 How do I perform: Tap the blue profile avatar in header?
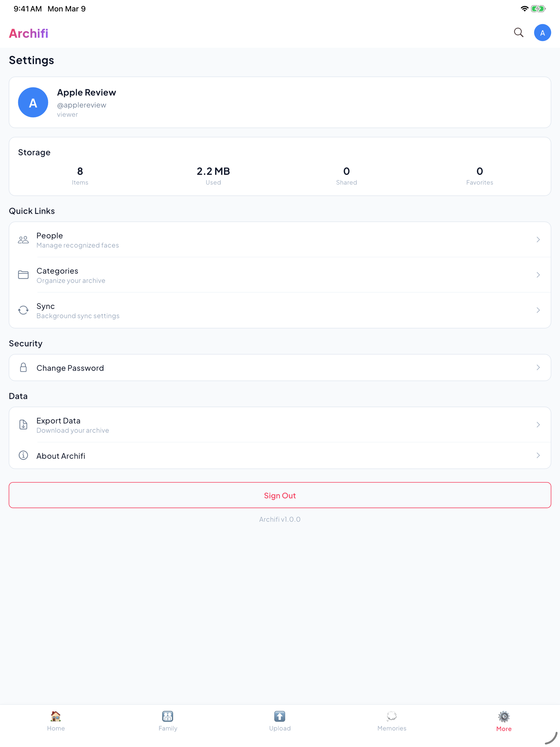(542, 33)
